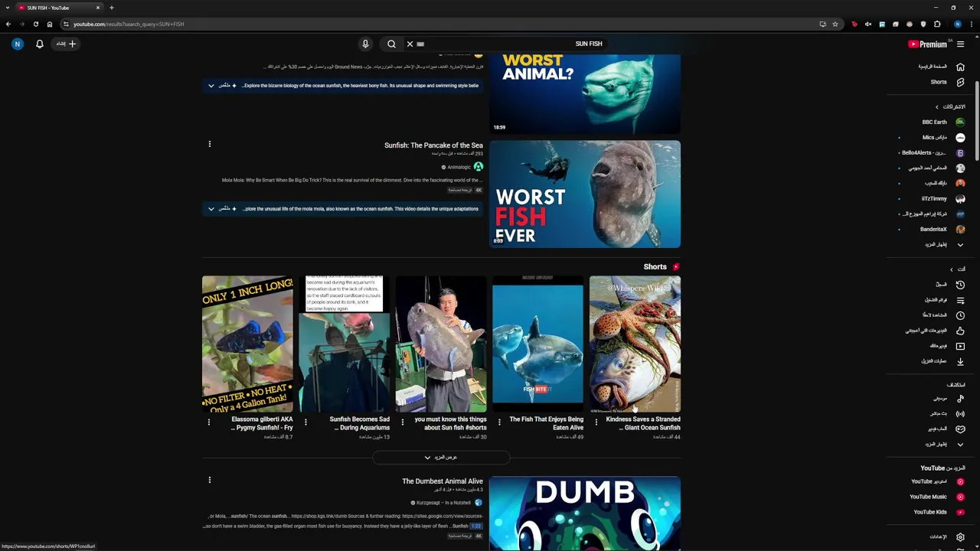Open options menu for The Dumbest Animal Alive
980x551 pixels.
pos(209,480)
